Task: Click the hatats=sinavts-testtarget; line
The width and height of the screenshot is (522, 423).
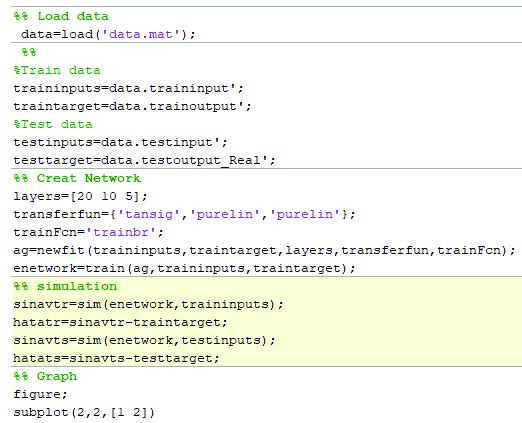Action: pyautogui.click(x=116, y=358)
